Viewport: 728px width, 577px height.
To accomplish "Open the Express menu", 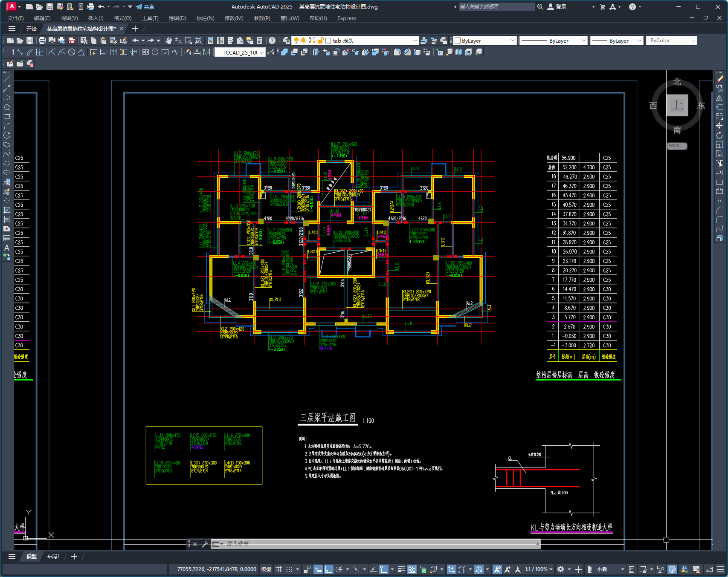I will click(x=347, y=18).
